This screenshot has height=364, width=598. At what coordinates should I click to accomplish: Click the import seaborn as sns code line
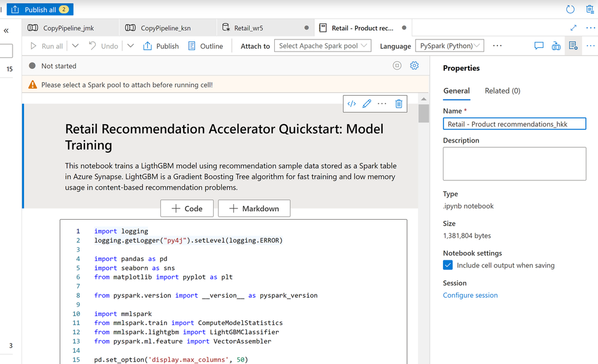pyautogui.click(x=135, y=268)
